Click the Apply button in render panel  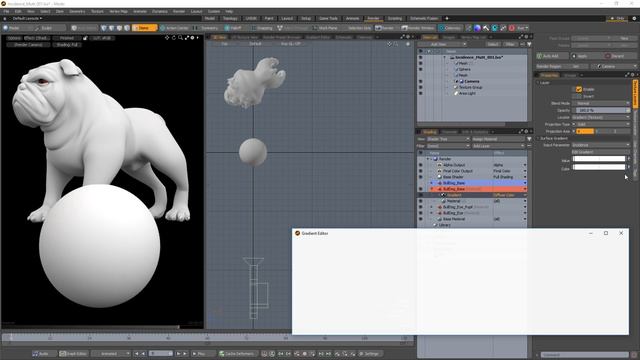pyautogui.click(x=586, y=56)
